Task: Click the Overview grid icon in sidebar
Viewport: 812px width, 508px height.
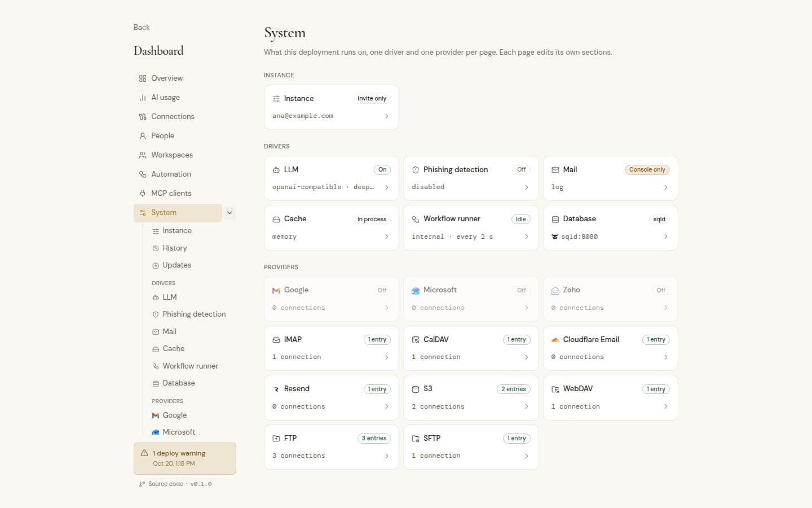Action: (x=143, y=78)
